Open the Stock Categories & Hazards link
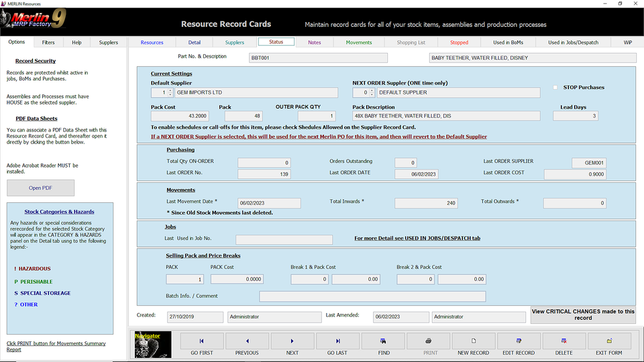644x362 pixels. tap(59, 212)
